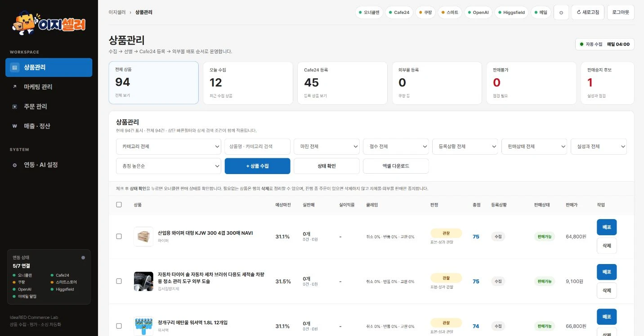Click the 이지셀러 breadcrumb link
644x336 pixels.
pyautogui.click(x=117, y=13)
